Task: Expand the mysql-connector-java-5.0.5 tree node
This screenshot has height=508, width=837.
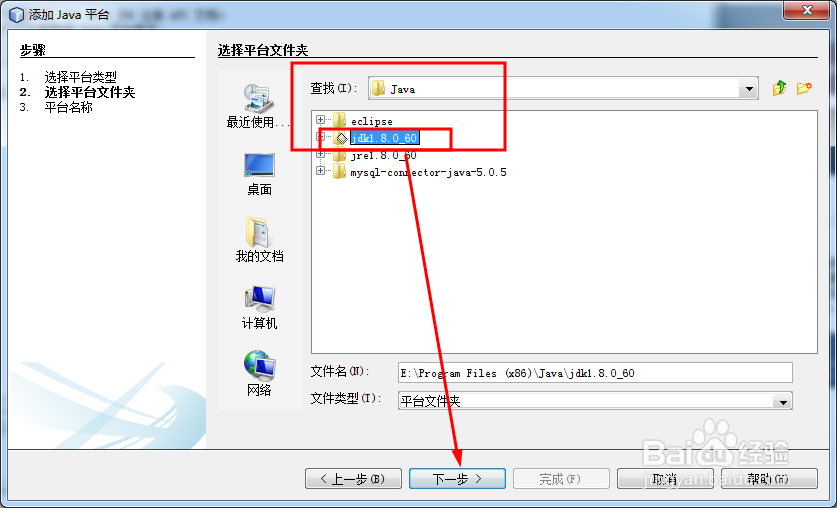Action: (320, 171)
